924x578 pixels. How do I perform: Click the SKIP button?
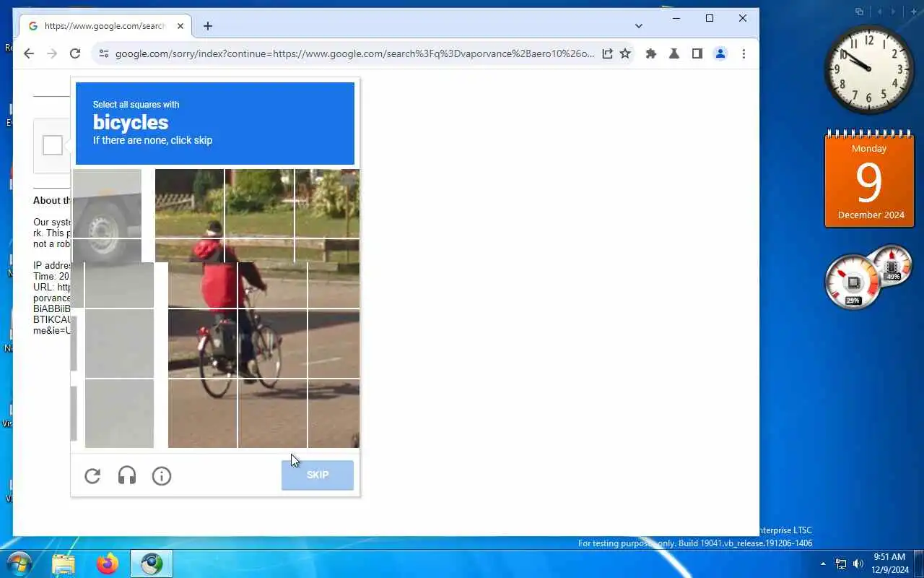coord(318,475)
